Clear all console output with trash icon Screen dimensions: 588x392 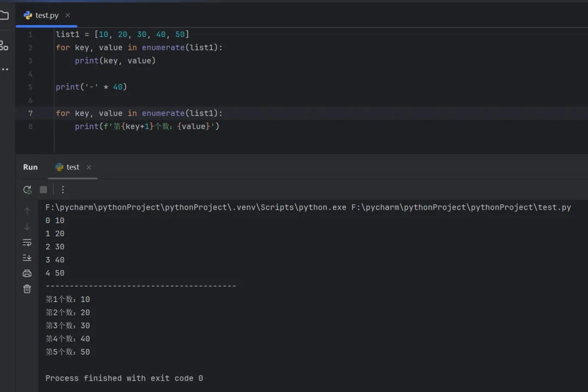(x=27, y=289)
